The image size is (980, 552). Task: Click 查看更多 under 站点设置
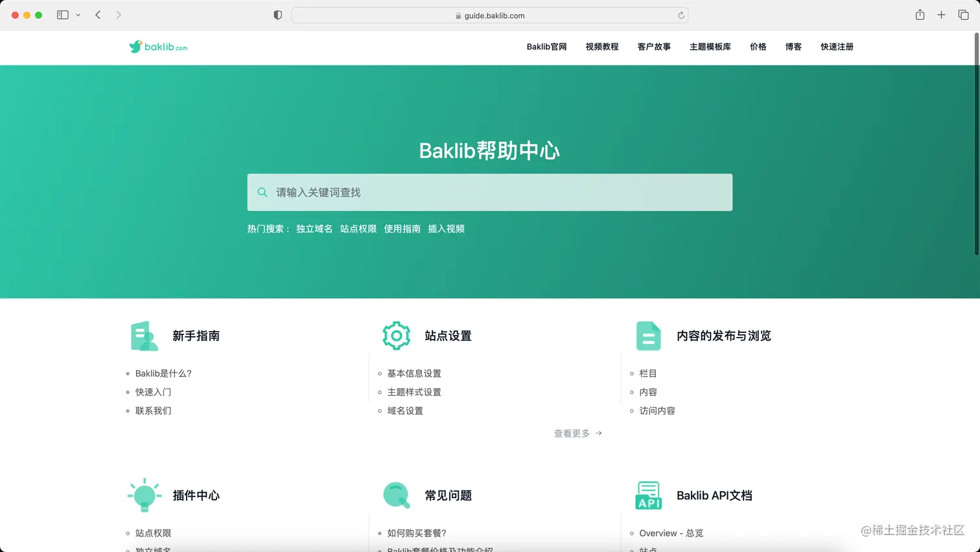572,433
